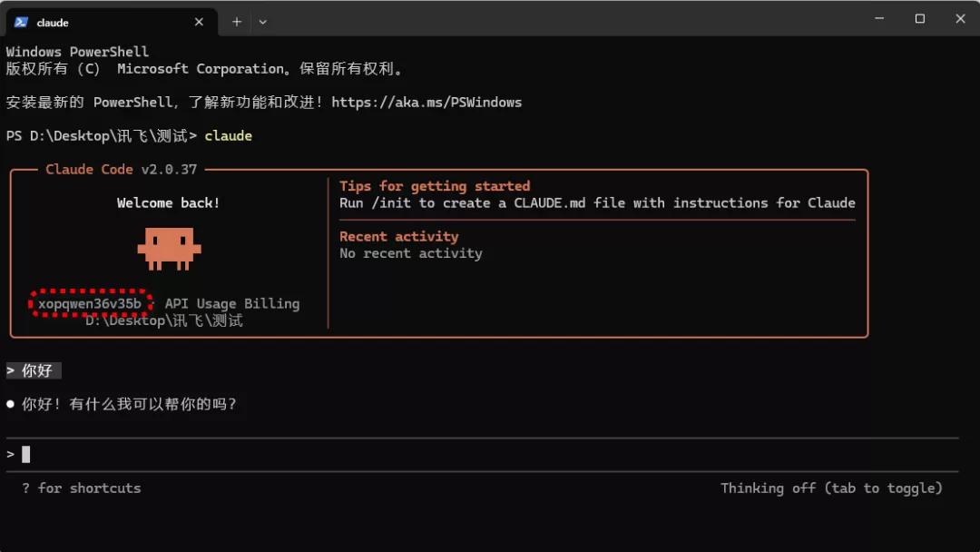This screenshot has height=552, width=980.
Task: Click the 'Thinking off (tab to toggle)' status
Action: click(x=831, y=488)
